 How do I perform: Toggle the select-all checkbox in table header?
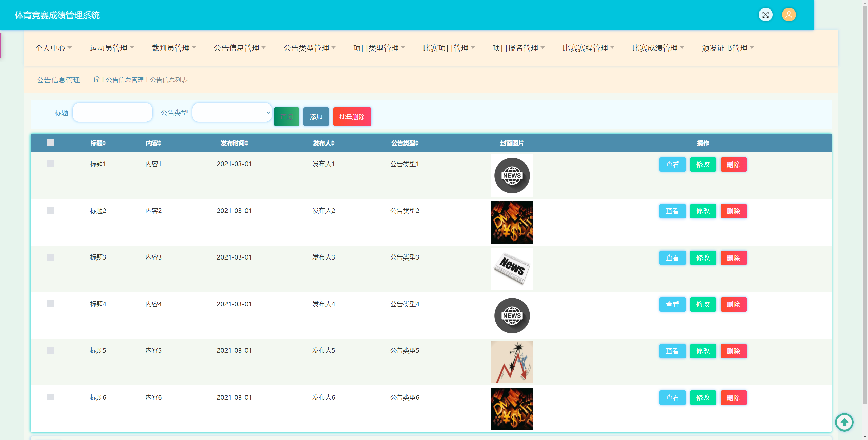51,143
